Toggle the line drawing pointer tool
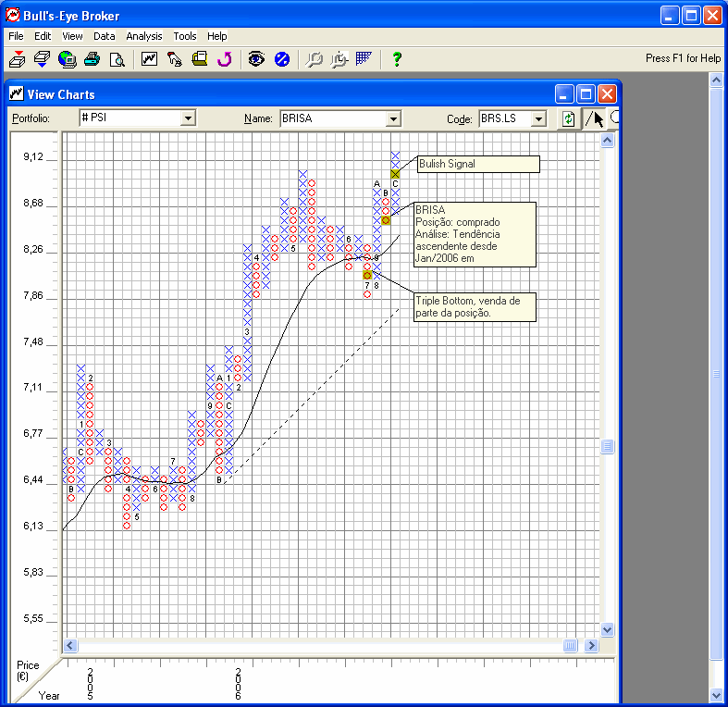 pyautogui.click(x=594, y=118)
